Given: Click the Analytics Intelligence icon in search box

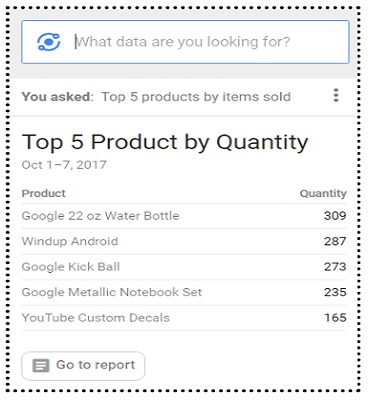Looking at the screenshot, I should click(x=49, y=42).
